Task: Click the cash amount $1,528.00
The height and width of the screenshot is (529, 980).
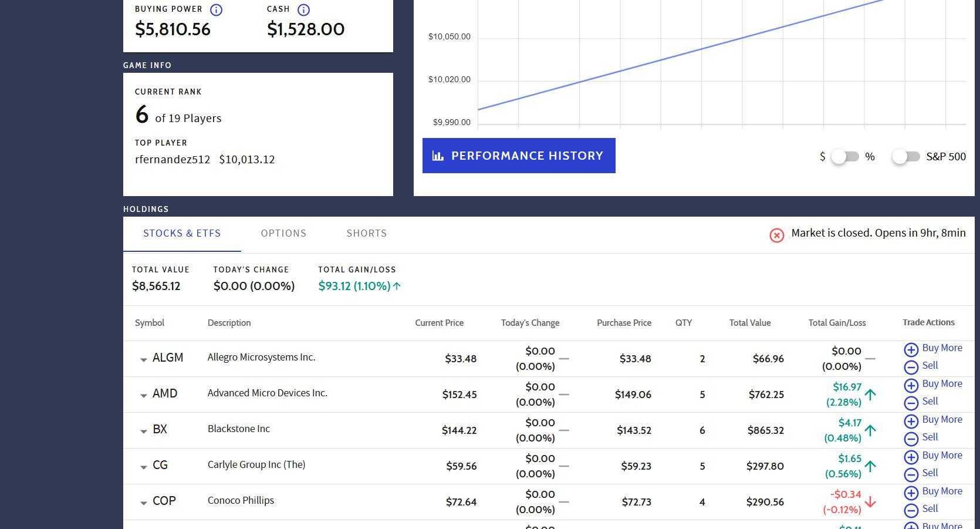Action: [306, 29]
